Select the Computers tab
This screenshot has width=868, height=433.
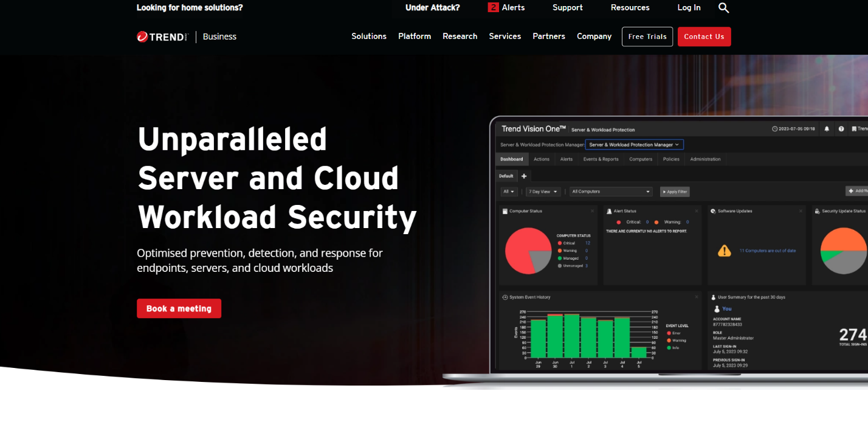tap(641, 159)
